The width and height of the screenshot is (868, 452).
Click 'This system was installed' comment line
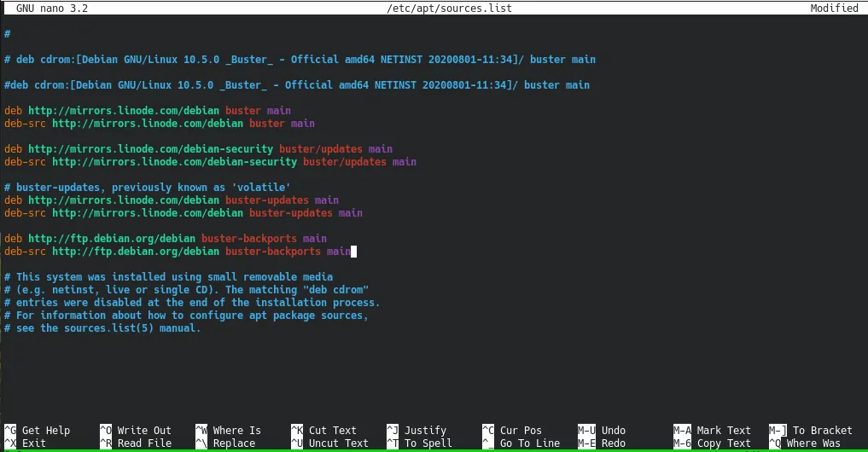point(169,276)
